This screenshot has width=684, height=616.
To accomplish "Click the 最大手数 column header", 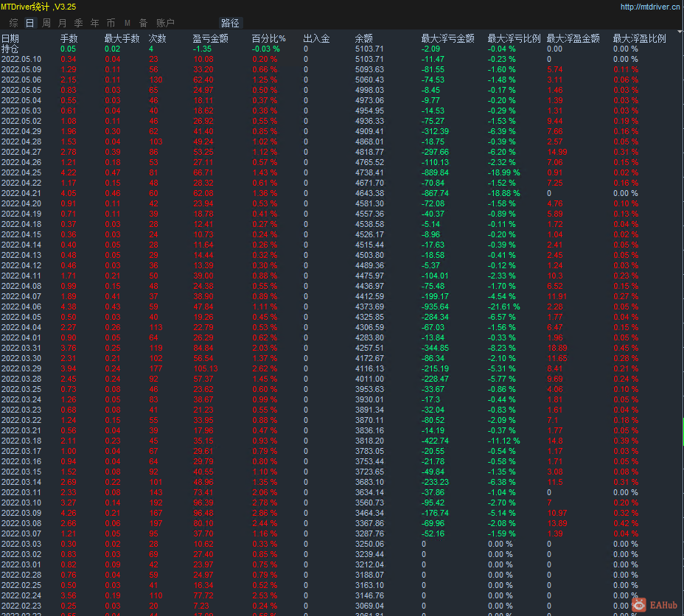I will click(122, 38).
